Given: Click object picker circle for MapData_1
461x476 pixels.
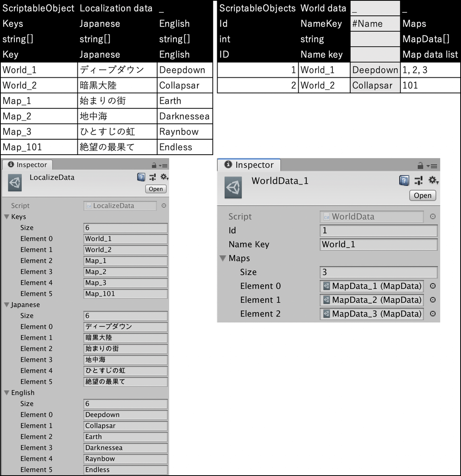Looking at the screenshot, I should [x=433, y=286].
